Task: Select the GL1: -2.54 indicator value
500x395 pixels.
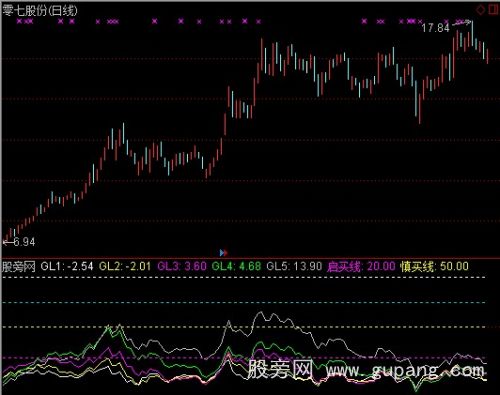Action: [67, 267]
